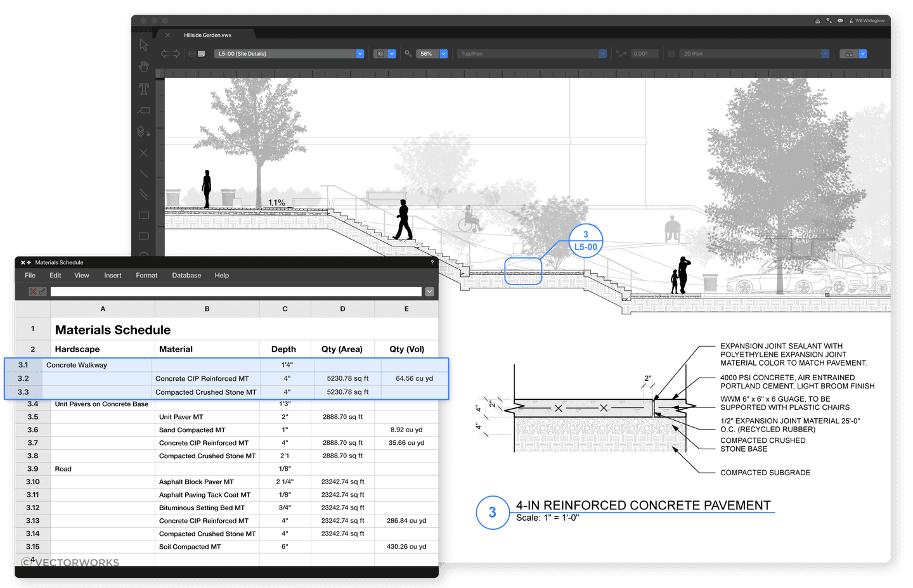913x588 pixels.
Task: Select the Callout tool
Action: (x=144, y=110)
